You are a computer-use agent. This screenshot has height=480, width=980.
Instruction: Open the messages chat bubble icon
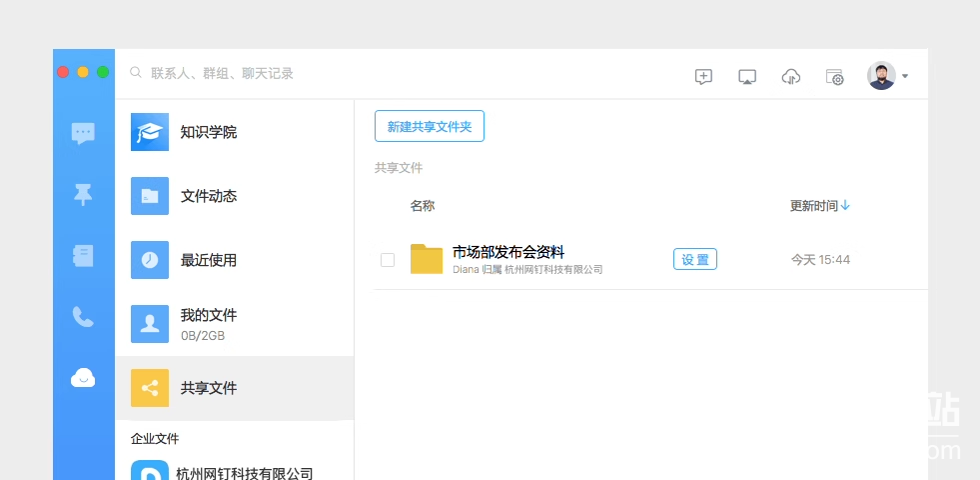(83, 133)
